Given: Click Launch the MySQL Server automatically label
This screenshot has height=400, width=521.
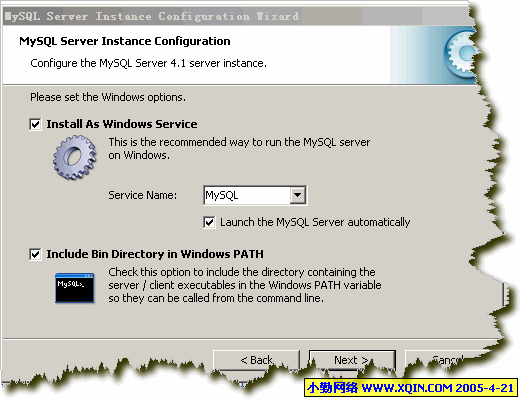Looking at the screenshot, I should coord(315,222).
